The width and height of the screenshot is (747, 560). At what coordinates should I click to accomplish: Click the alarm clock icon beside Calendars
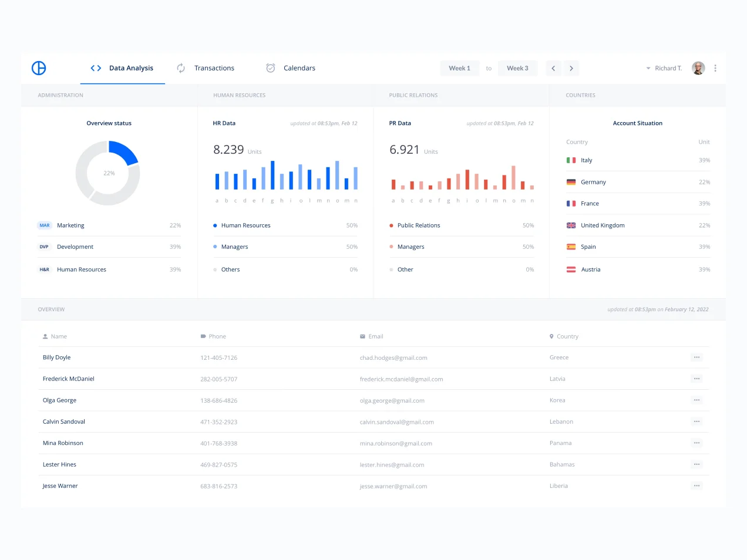(x=271, y=68)
